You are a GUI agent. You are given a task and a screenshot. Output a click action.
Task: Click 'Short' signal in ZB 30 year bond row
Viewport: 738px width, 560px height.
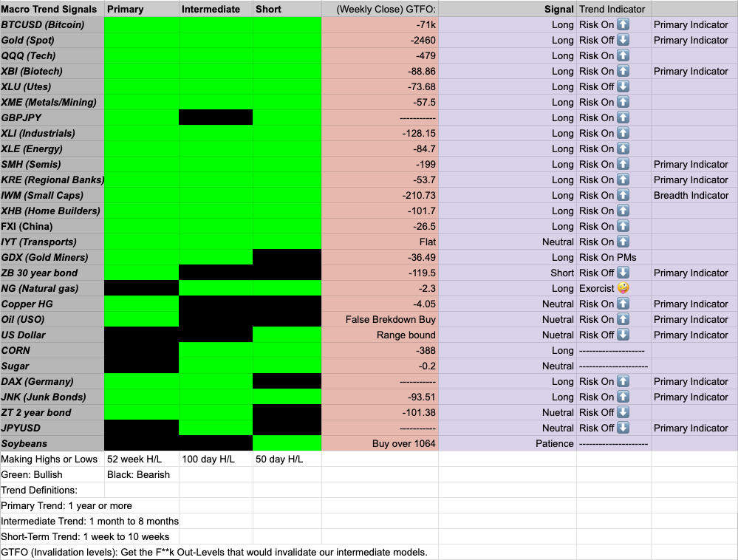[562, 273]
